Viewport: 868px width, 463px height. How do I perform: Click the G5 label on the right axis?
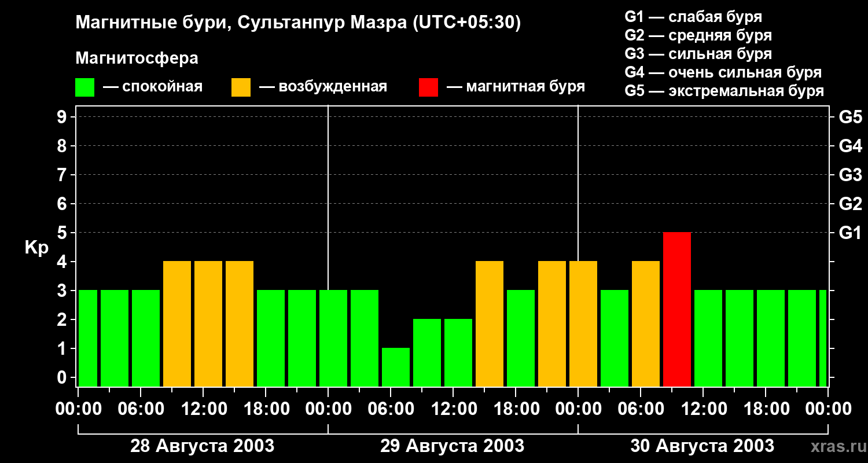(x=850, y=117)
